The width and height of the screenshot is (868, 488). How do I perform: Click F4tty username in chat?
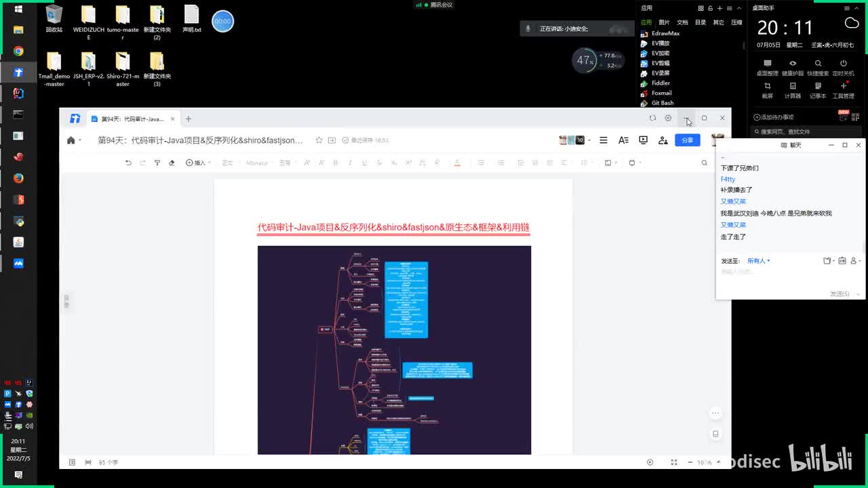coord(728,180)
